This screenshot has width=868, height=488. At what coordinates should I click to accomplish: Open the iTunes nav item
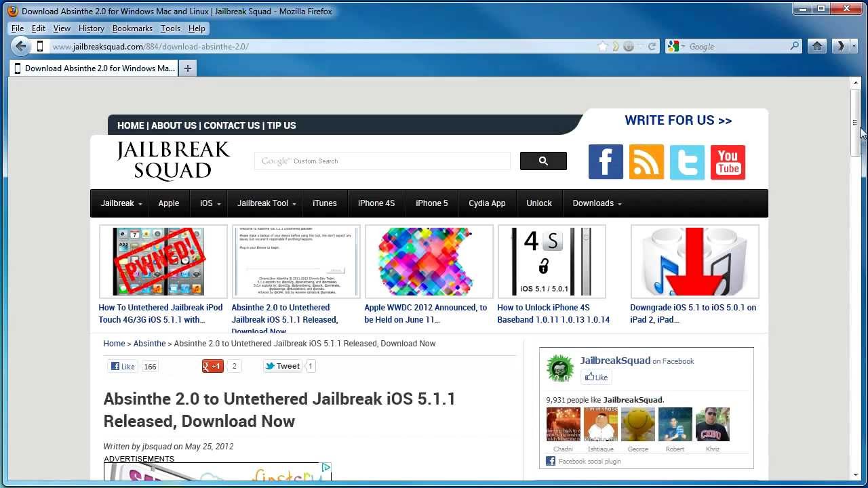[325, 203]
